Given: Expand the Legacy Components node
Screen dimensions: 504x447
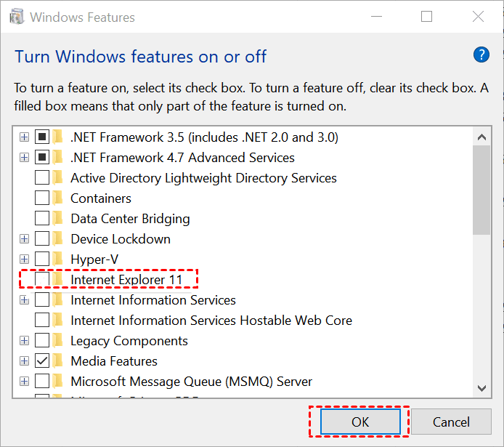Looking at the screenshot, I should point(24,341).
